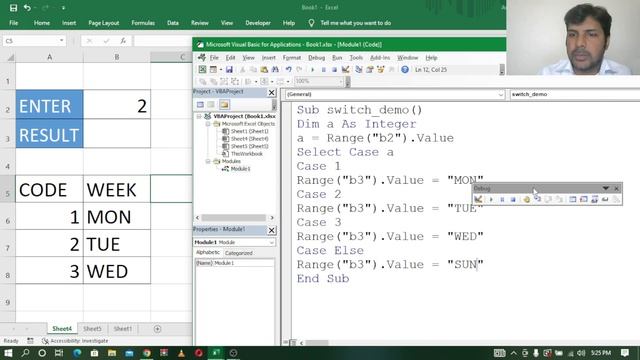This screenshot has width=640, height=360.
Task: Click the taskbar Search magnifier icon
Action: [x=25, y=353]
